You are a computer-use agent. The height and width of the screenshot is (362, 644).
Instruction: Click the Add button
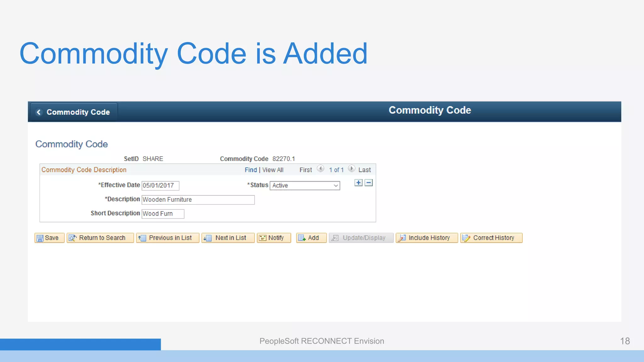311,238
